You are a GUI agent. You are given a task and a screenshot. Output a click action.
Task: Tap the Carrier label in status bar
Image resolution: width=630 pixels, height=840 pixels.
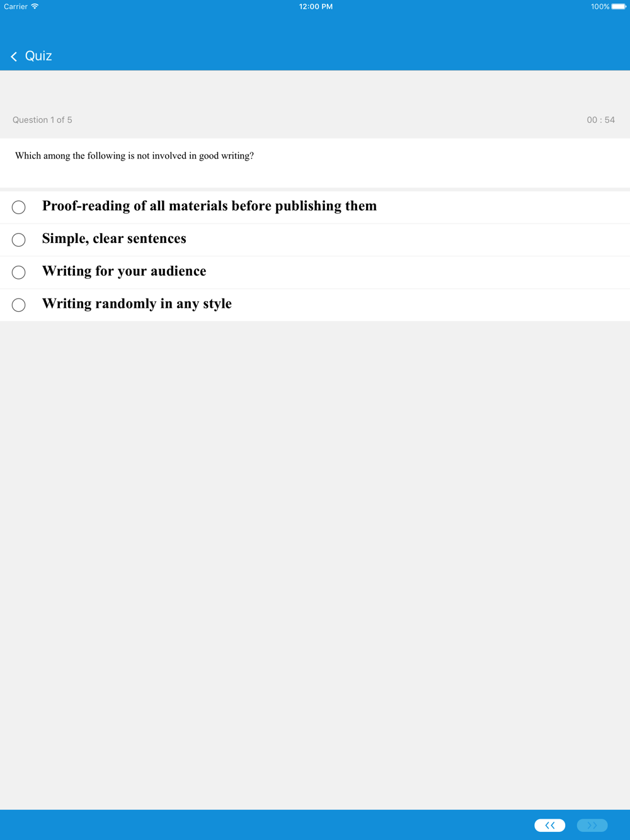tap(16, 6)
